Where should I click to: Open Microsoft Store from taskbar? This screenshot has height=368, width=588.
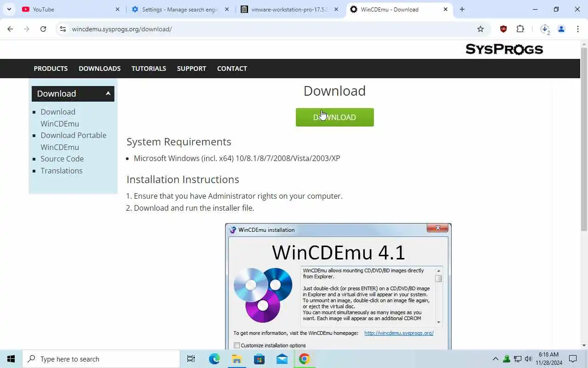(259, 359)
